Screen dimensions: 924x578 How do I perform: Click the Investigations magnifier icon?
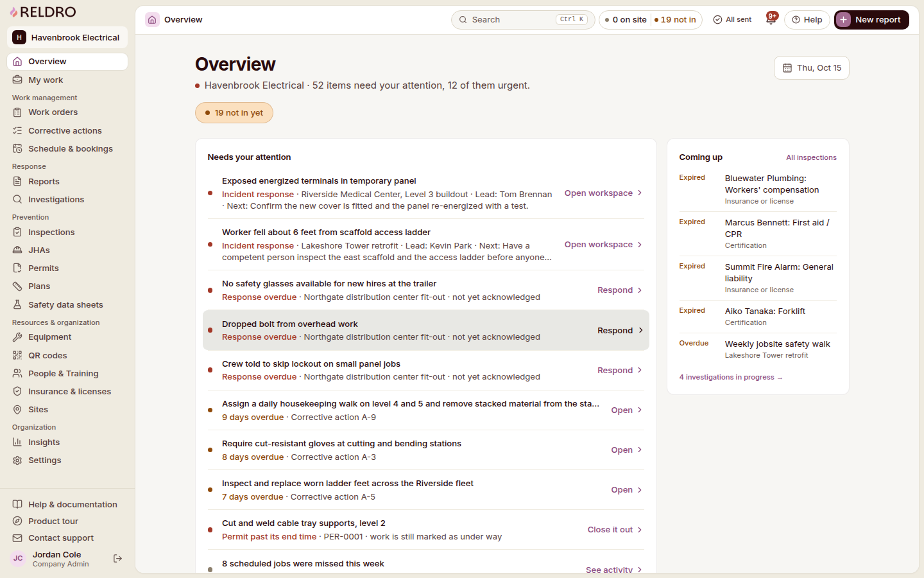click(17, 199)
